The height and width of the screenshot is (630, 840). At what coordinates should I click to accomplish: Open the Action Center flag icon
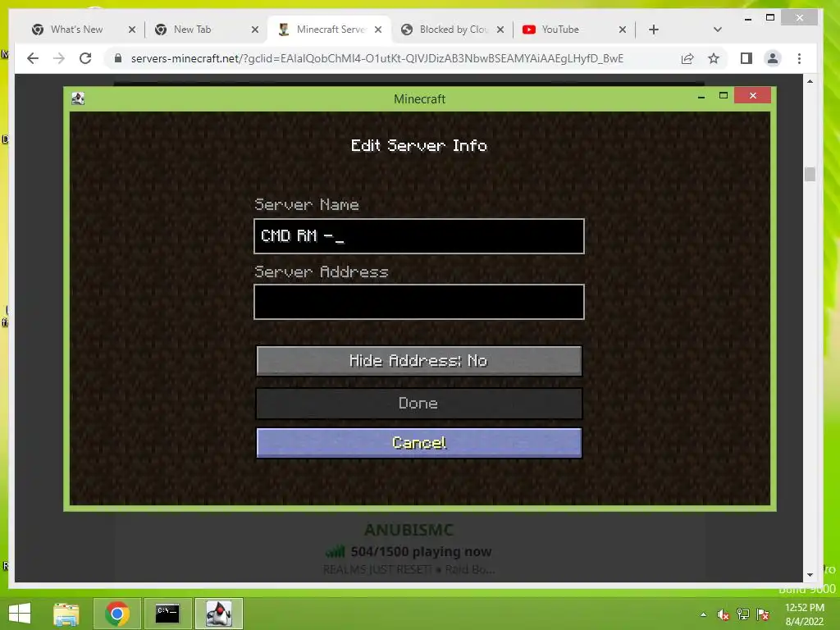[x=763, y=615]
